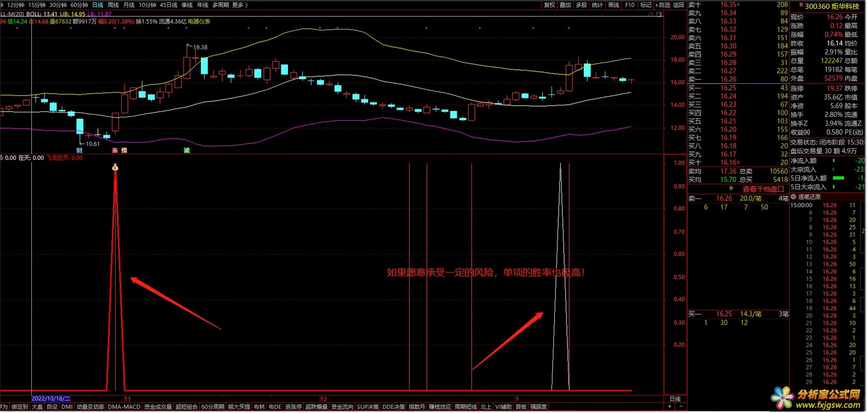Click the 2022/10/18 date marker

[51, 399]
